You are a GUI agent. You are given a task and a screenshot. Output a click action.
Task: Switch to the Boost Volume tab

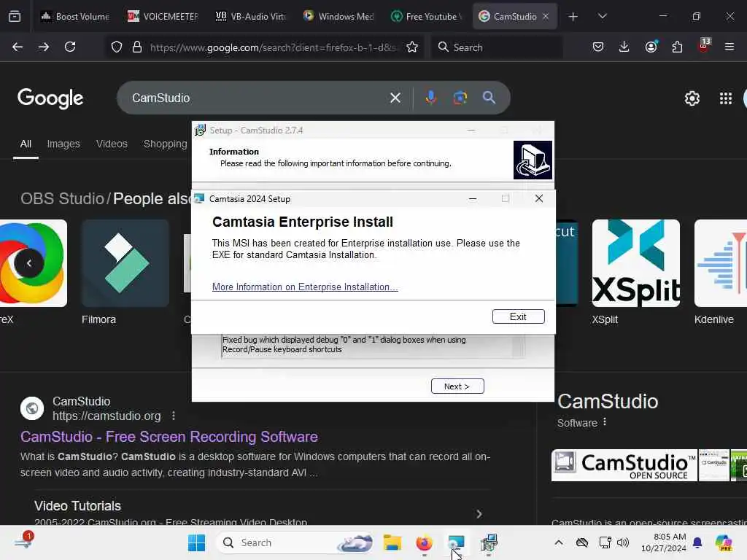[x=75, y=16]
